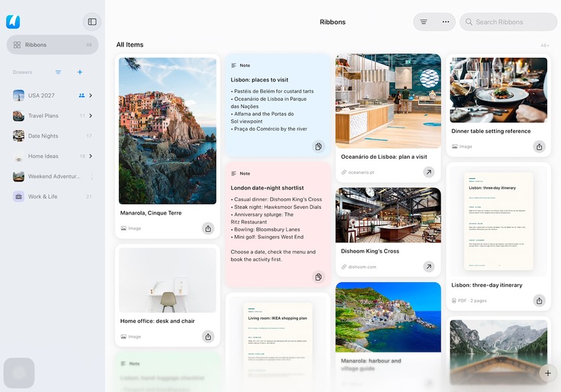This screenshot has width=561, height=392.
Task: Open the blurred button at sidebar bottom
Action: pyautogui.click(x=19, y=373)
